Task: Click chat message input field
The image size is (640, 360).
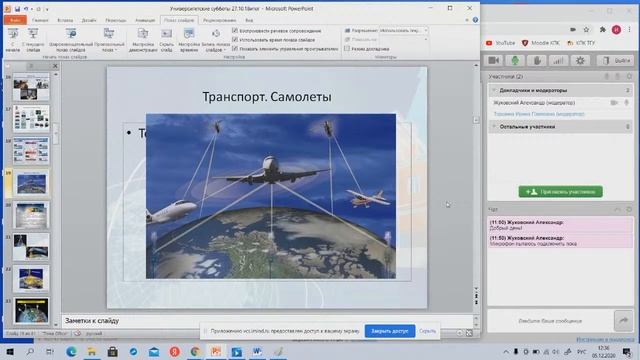Action: click(x=551, y=321)
